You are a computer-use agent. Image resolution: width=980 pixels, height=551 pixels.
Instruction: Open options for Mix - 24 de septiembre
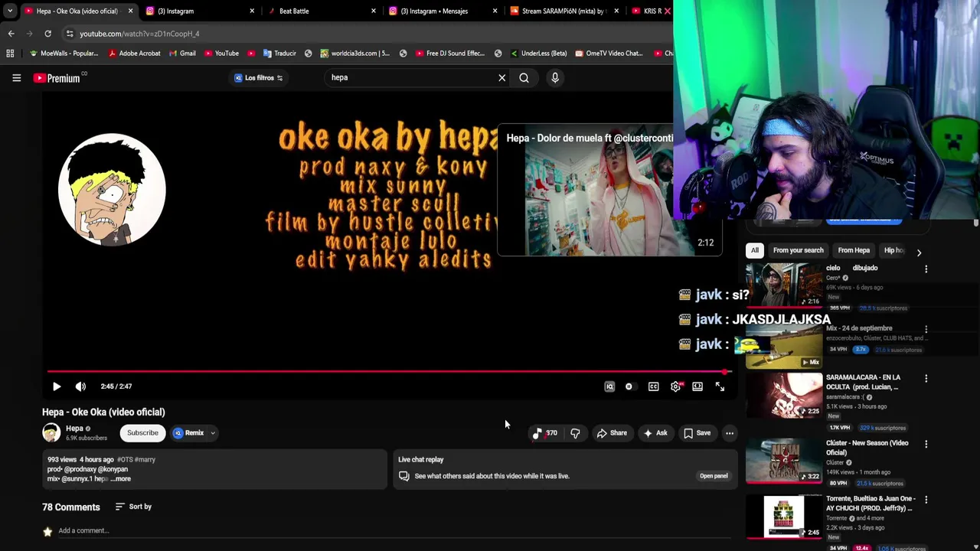(926, 330)
